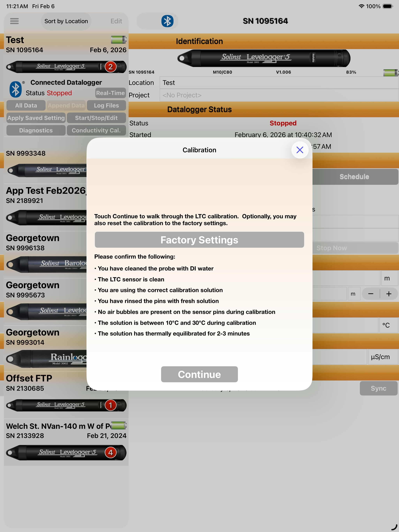Tap the m unit box above stepper
This screenshot has height=532, width=399.
[389, 278]
